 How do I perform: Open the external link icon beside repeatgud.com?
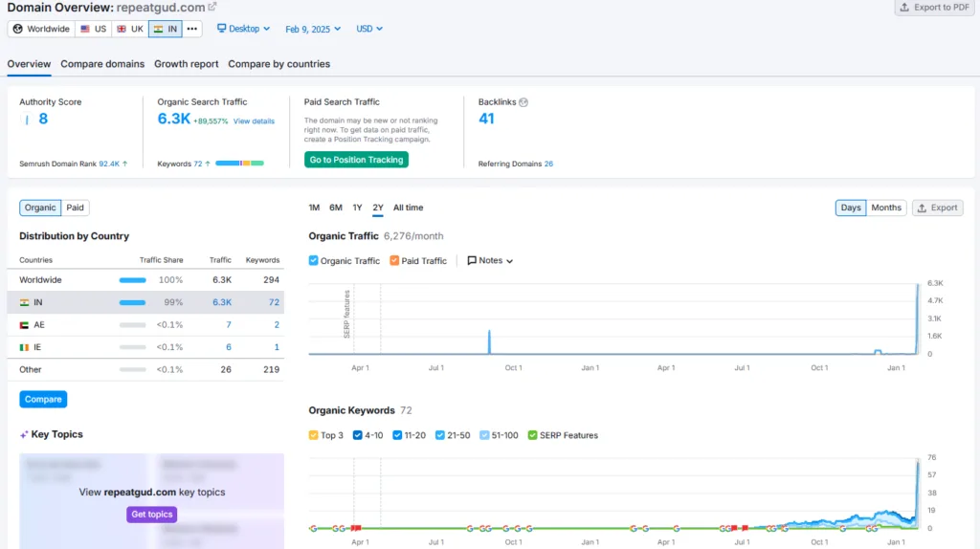pos(212,7)
